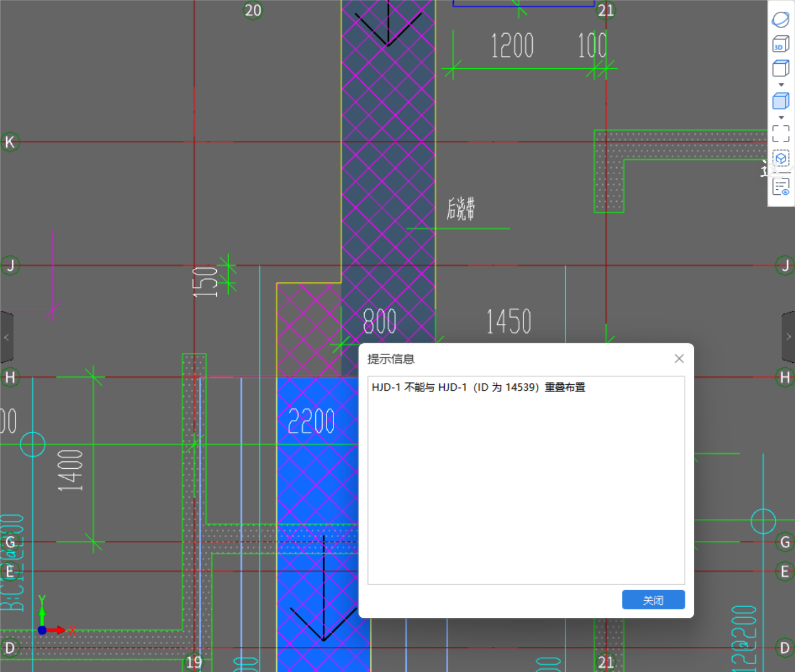
Task: Click axis bubble H on the right side
Action: pos(785,377)
